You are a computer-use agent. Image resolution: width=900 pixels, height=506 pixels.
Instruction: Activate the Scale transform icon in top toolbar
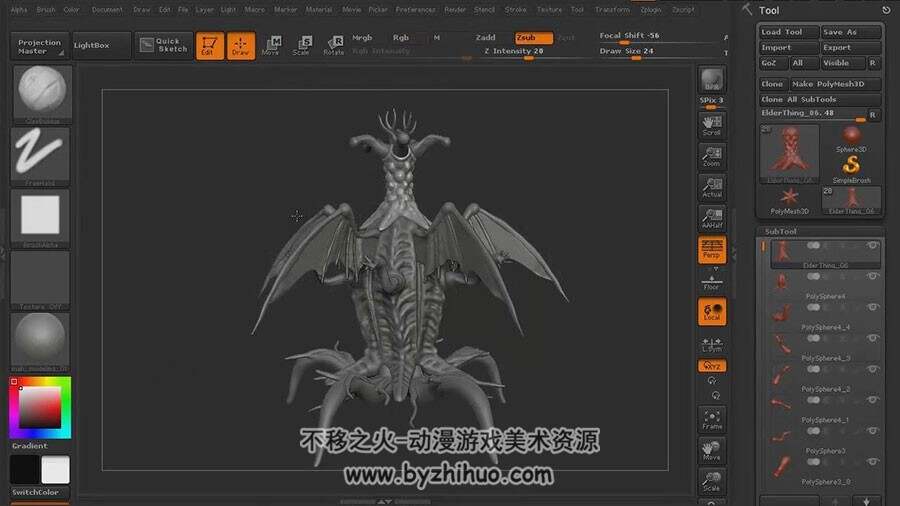point(301,45)
